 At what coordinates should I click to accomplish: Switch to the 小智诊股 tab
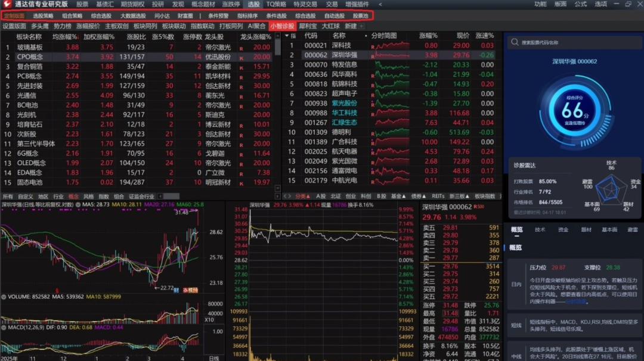pyautogui.click(x=282, y=26)
